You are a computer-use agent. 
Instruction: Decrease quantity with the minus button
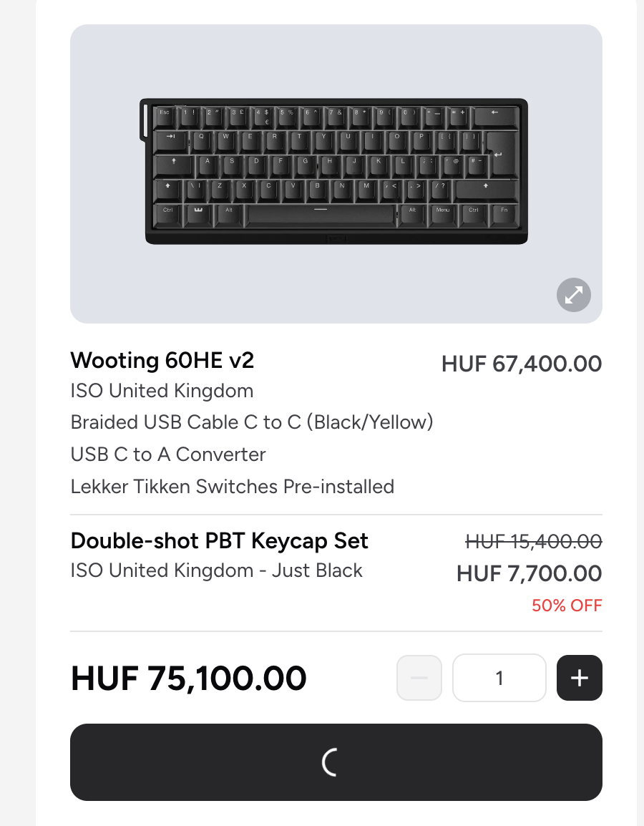(419, 678)
